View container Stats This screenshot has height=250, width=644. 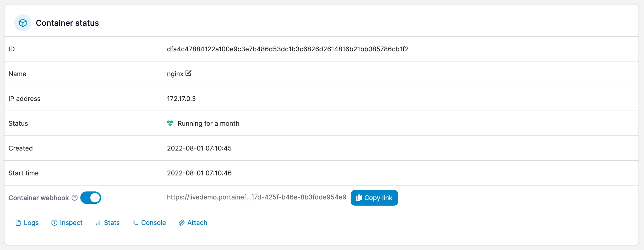coord(108,223)
